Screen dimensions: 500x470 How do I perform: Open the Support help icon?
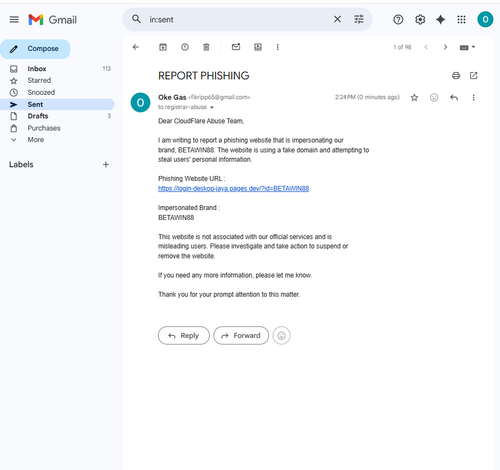[398, 20]
